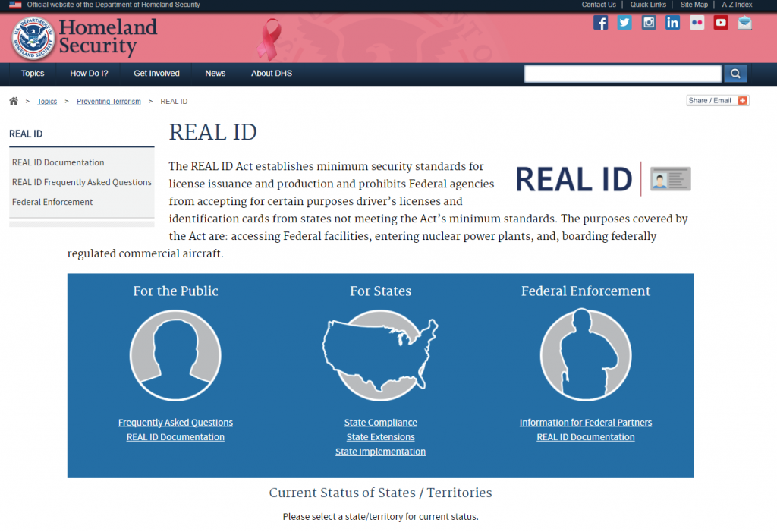Viewport: 777px width, 532px height.
Task: Open the State Implementation link
Action: [x=381, y=452]
